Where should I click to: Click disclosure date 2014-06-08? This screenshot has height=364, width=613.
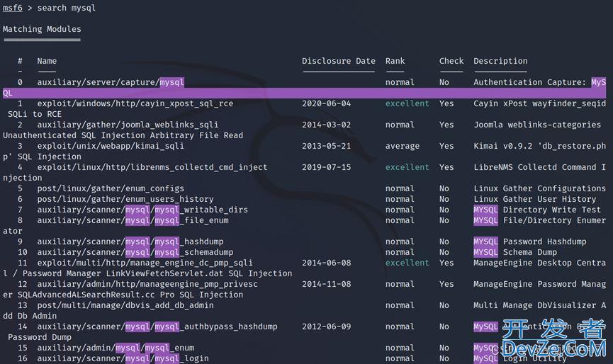click(x=327, y=263)
